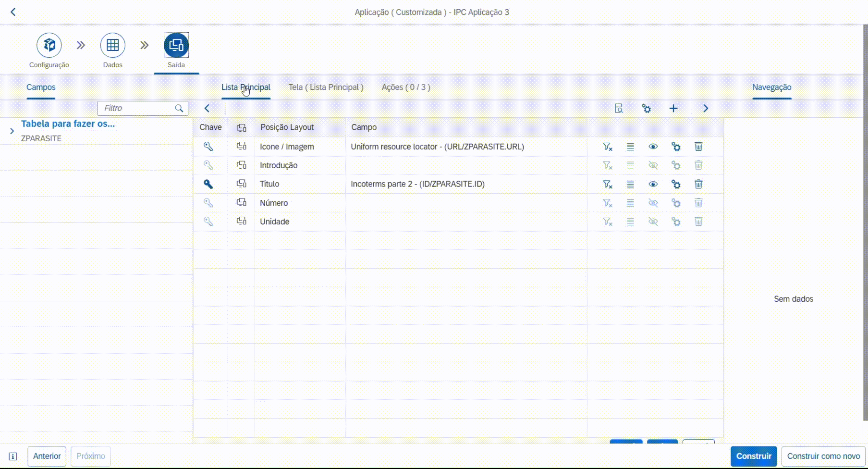Expand navigation with right chevron arrow

pos(706,109)
